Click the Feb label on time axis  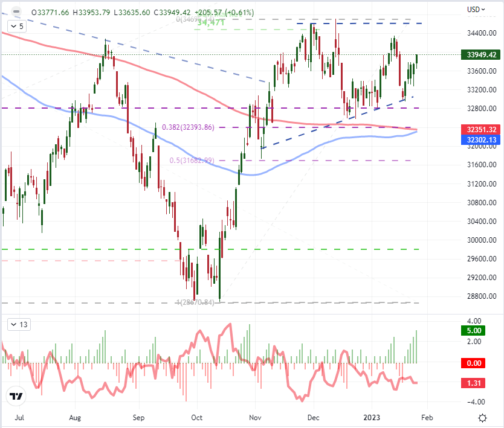pos(427,417)
